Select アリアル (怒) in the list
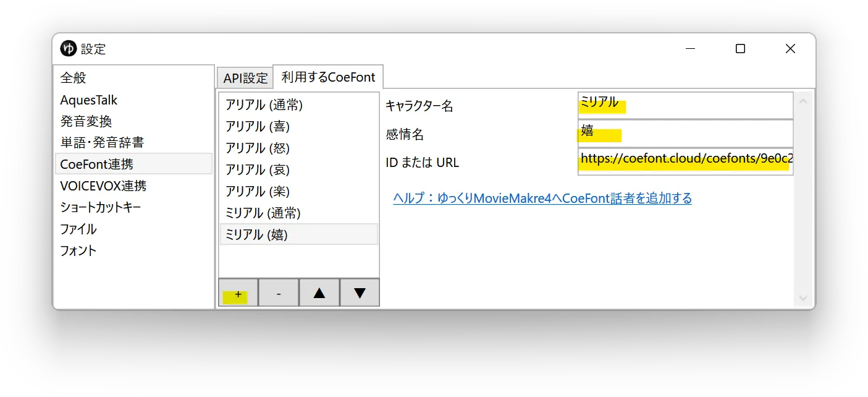The height and width of the screenshot is (397, 868). (298, 148)
